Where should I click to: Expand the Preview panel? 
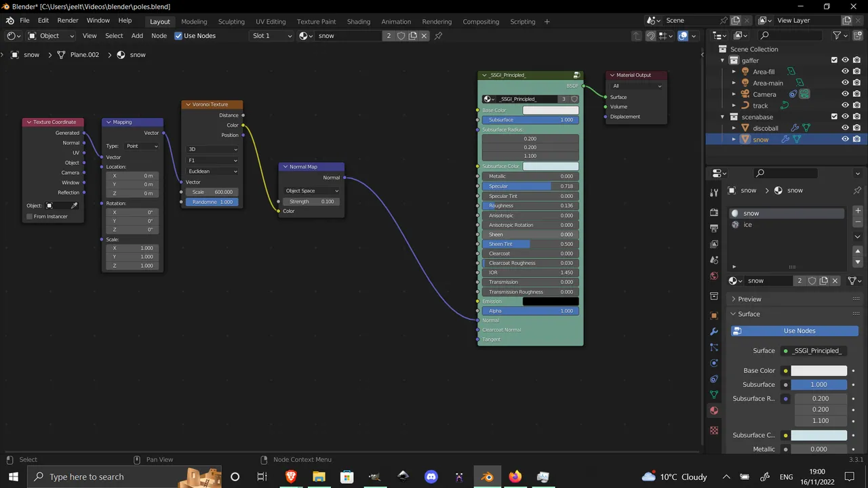click(x=749, y=299)
